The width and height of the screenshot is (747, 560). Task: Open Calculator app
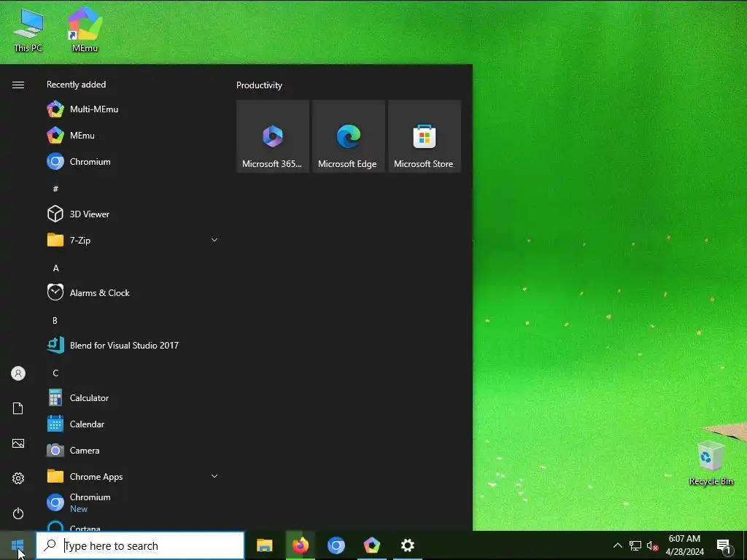click(x=133, y=397)
